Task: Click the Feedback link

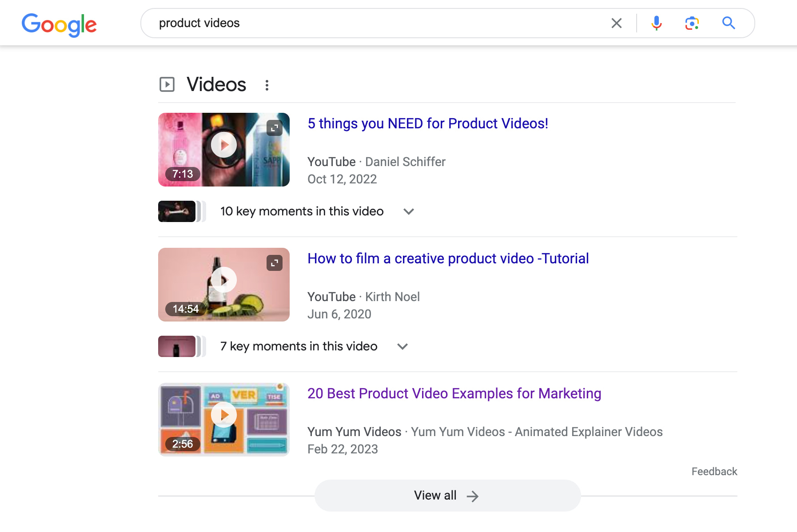Action: (714, 472)
